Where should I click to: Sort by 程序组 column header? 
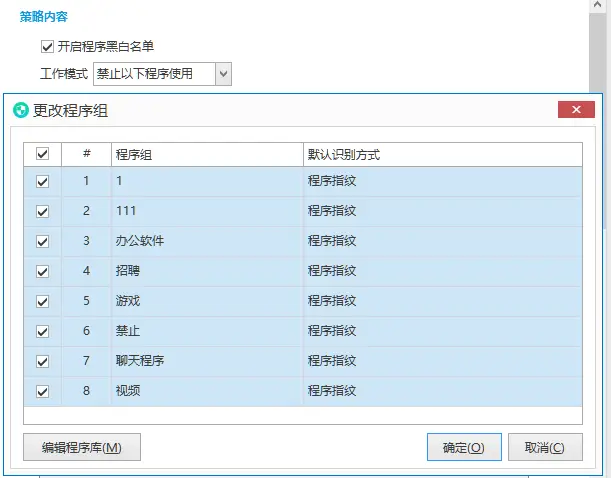[206, 154]
